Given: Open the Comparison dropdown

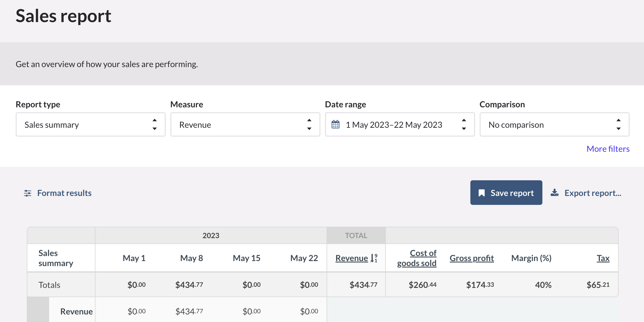Looking at the screenshot, I should coord(554,125).
